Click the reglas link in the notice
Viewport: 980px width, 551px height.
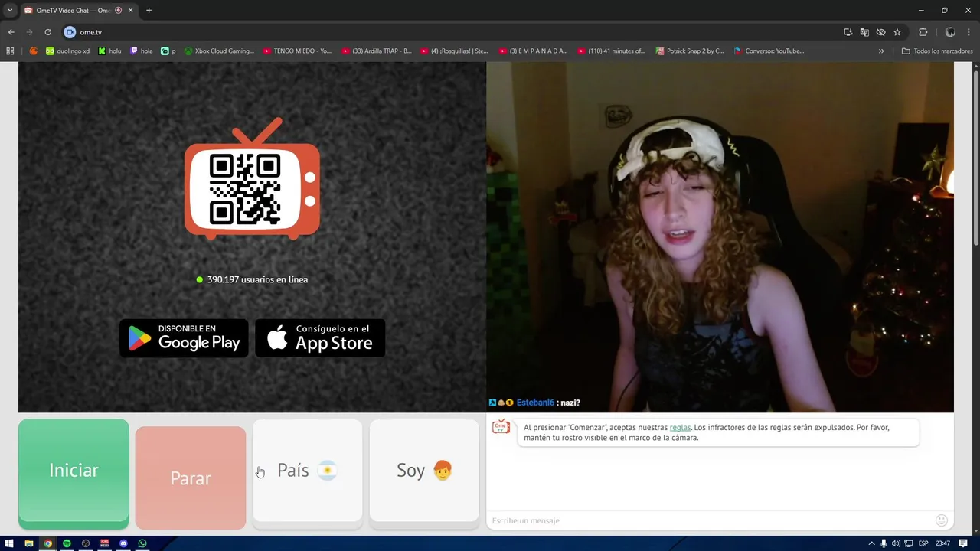pos(680,428)
